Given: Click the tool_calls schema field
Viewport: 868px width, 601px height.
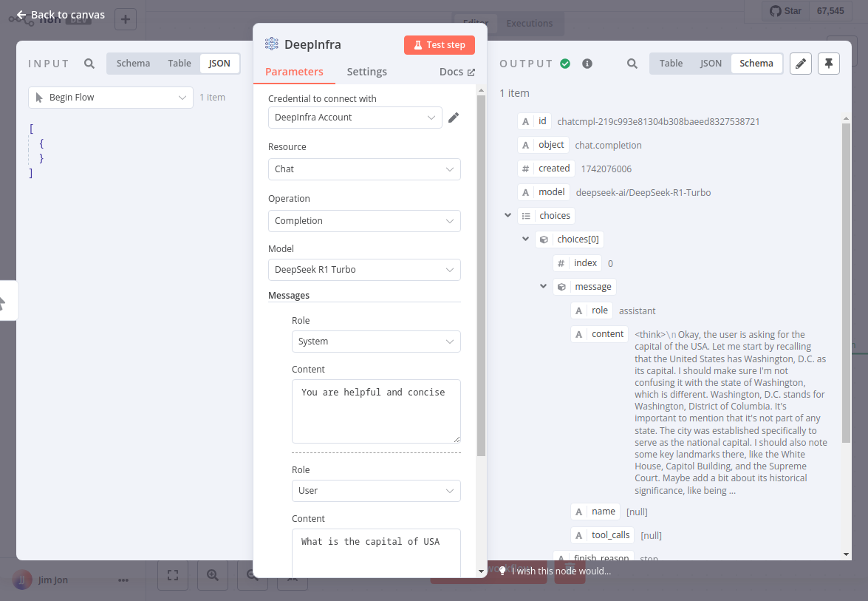Looking at the screenshot, I should pos(602,535).
